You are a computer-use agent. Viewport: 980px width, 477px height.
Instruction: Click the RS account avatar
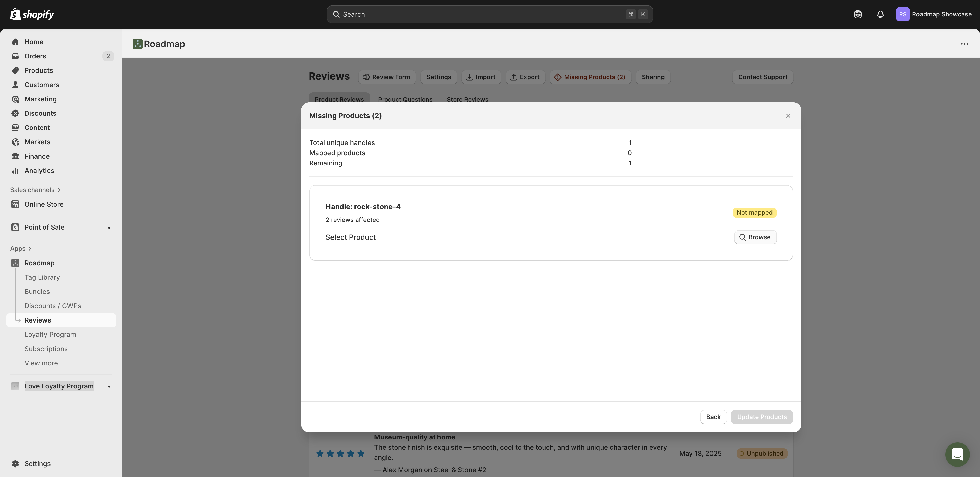click(x=902, y=15)
